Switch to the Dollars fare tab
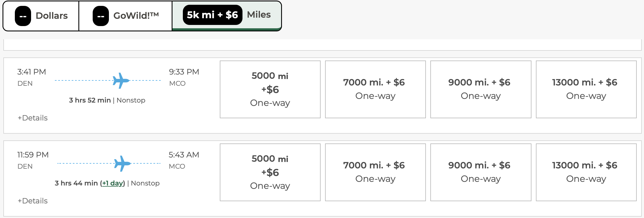 (41, 16)
